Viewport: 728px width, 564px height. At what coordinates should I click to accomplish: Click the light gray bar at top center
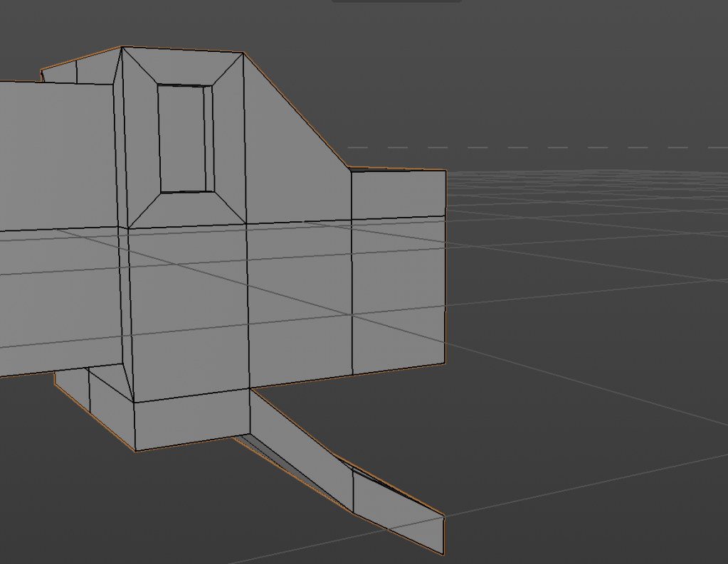396,1
